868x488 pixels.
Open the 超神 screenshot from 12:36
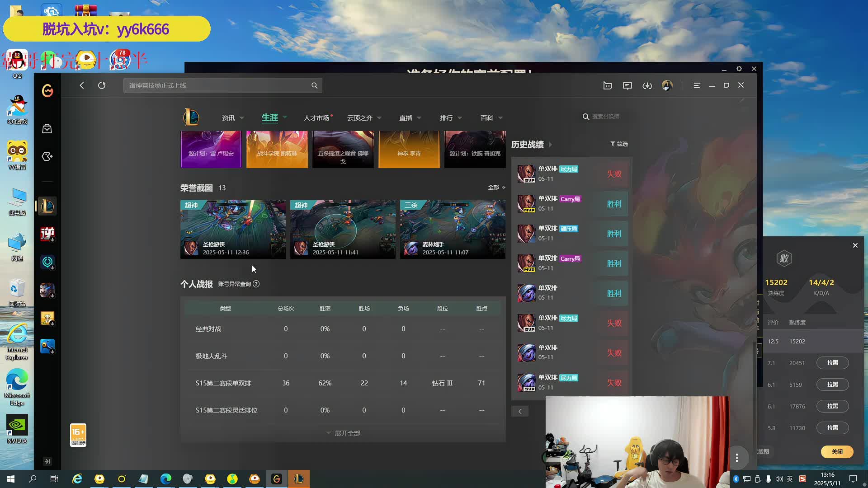[233, 230]
